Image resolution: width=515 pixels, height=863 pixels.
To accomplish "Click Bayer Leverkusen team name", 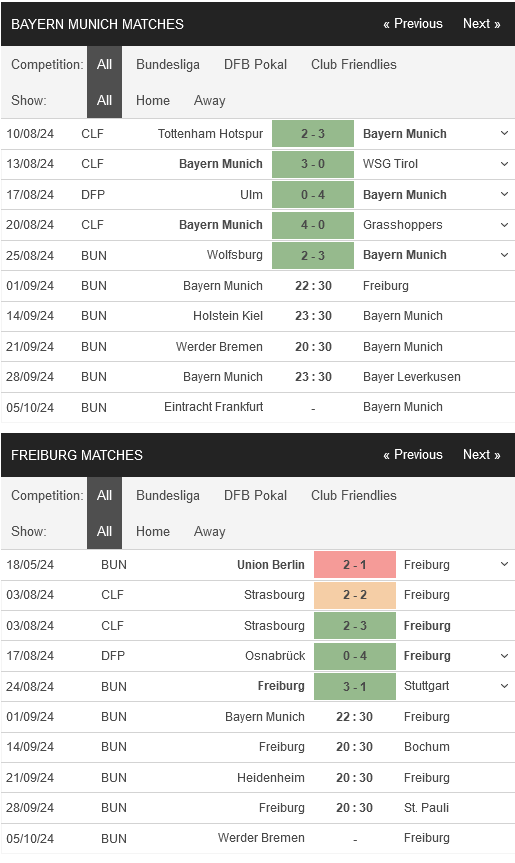I will [x=412, y=377].
